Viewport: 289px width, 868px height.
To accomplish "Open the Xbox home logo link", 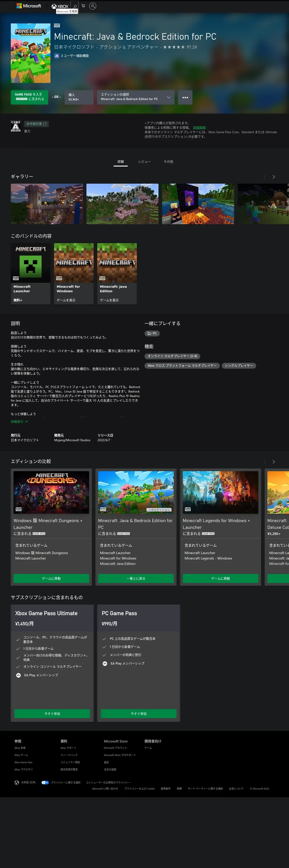I will 60,6.
